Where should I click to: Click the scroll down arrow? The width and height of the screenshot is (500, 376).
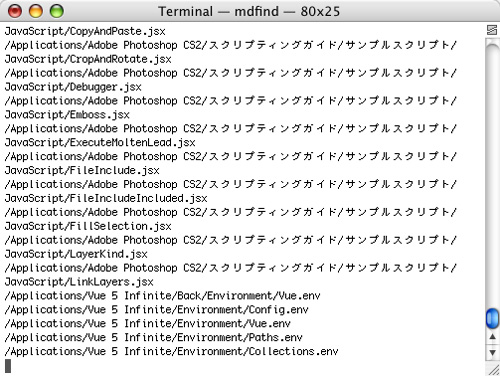coord(492,352)
